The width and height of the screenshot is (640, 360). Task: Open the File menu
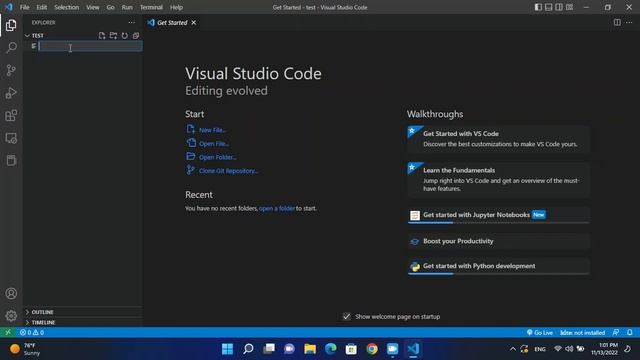(x=24, y=7)
